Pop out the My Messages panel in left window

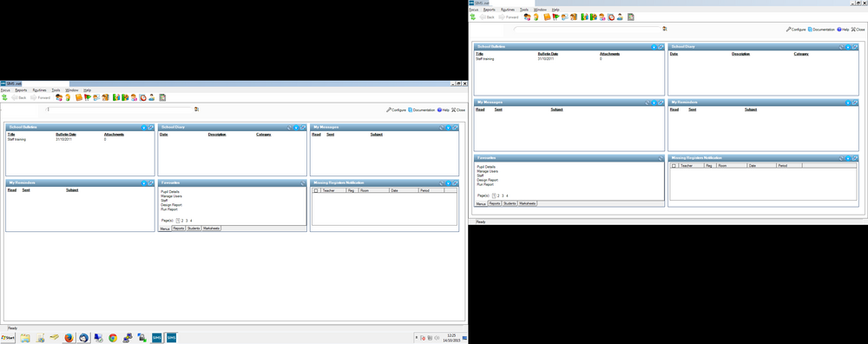455,128
